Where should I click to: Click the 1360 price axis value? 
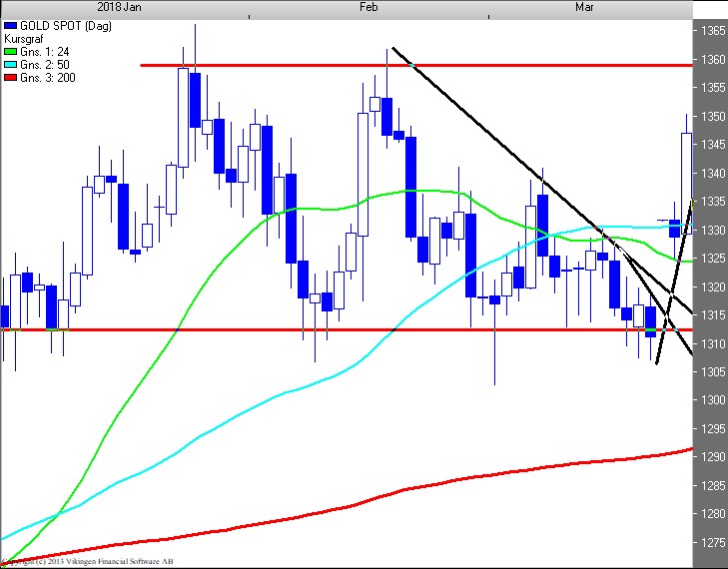713,60
